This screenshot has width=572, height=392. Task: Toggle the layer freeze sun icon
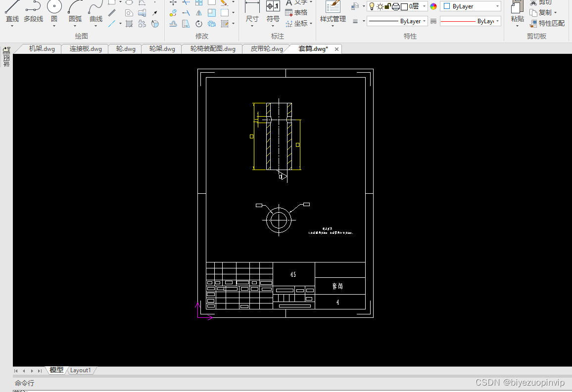pyautogui.click(x=380, y=6)
